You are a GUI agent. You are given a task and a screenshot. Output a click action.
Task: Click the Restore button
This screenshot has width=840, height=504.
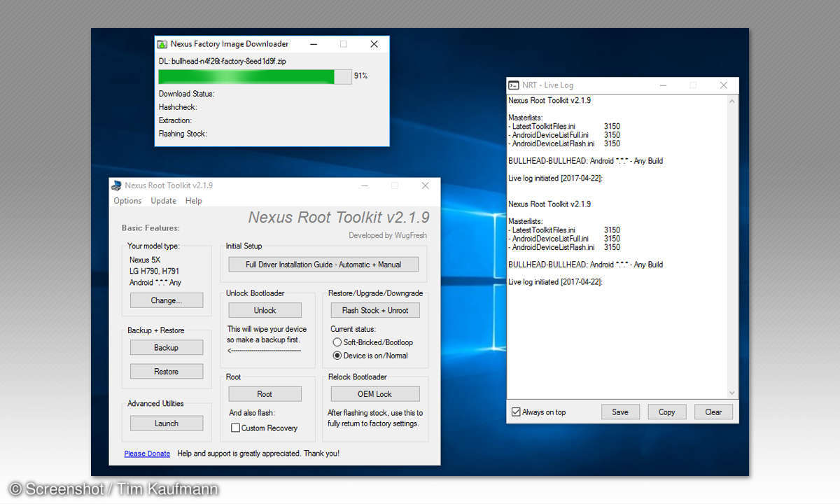point(167,372)
